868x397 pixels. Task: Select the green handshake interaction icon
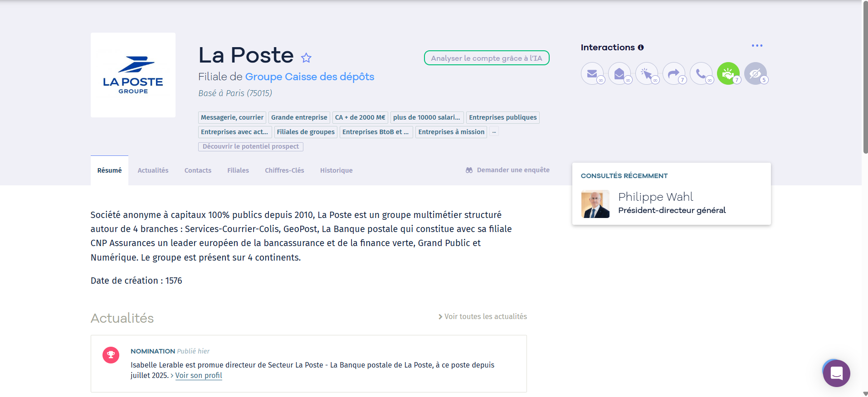(x=728, y=73)
